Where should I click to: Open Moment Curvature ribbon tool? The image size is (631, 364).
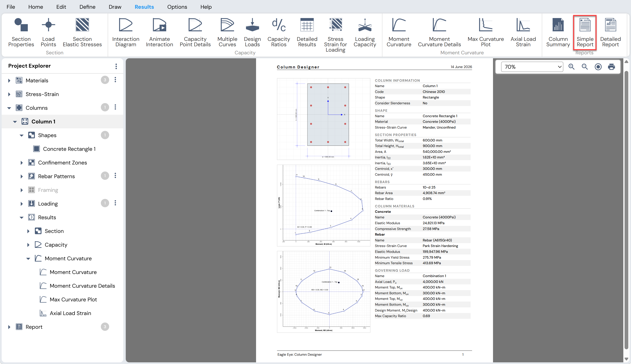[399, 32]
